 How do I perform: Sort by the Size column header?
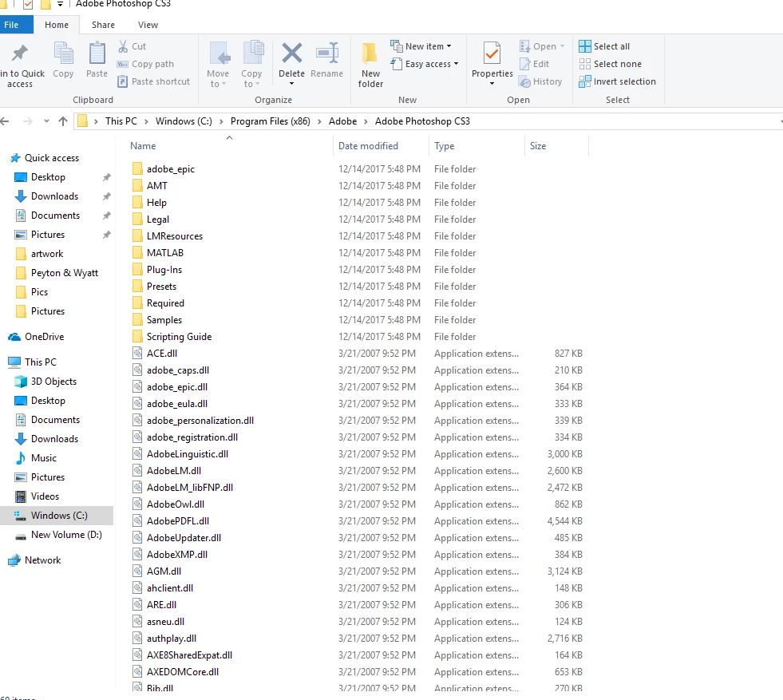point(538,146)
